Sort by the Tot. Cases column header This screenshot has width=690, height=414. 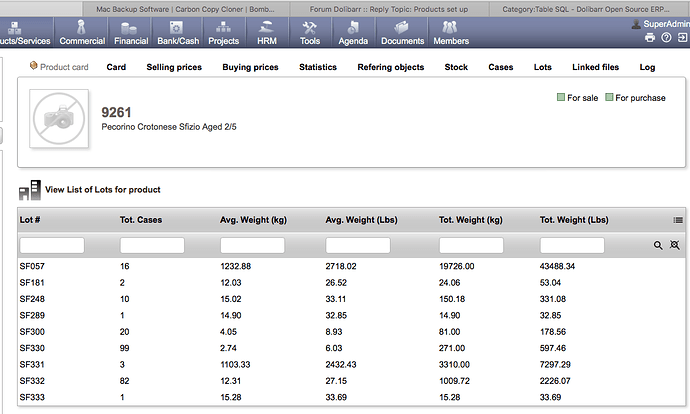click(141, 220)
